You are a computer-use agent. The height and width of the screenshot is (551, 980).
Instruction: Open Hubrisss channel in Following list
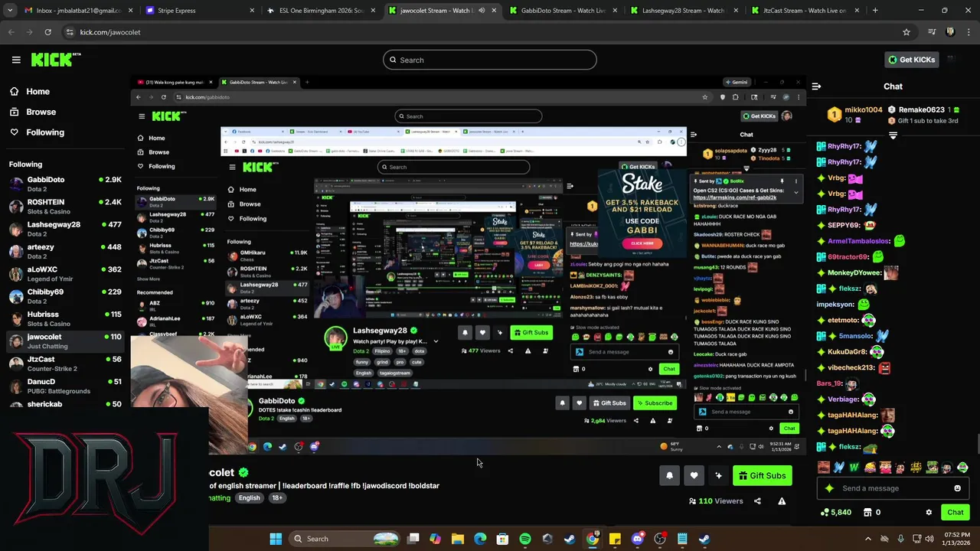pyautogui.click(x=65, y=319)
